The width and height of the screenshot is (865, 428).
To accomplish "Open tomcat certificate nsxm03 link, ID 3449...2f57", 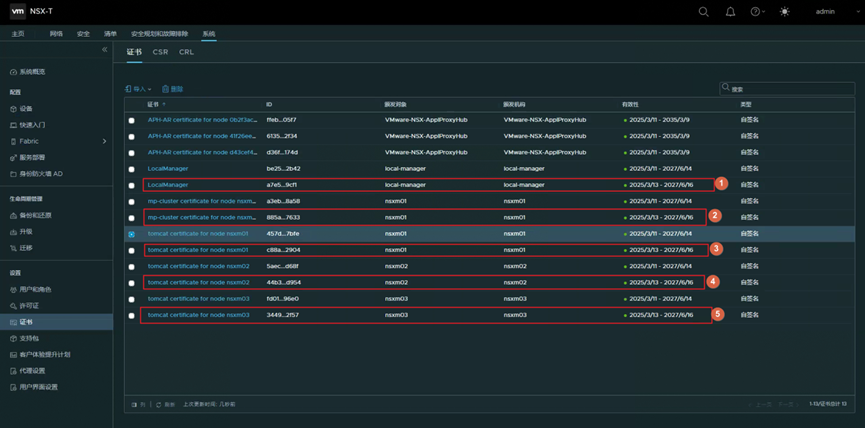I will click(199, 315).
